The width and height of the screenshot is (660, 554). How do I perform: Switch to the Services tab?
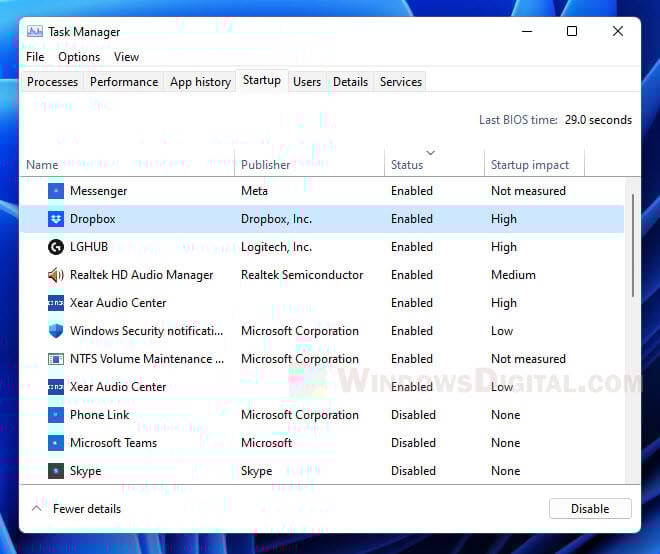coord(401,82)
